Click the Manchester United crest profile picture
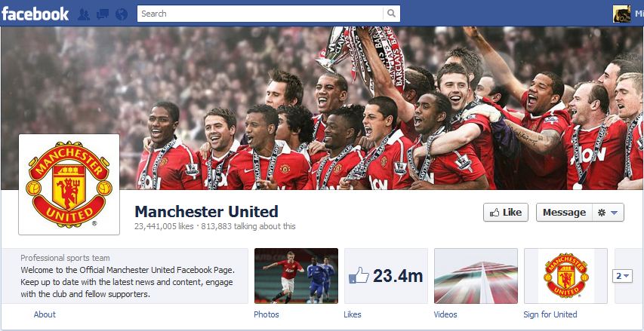The image size is (644, 331). (x=69, y=184)
